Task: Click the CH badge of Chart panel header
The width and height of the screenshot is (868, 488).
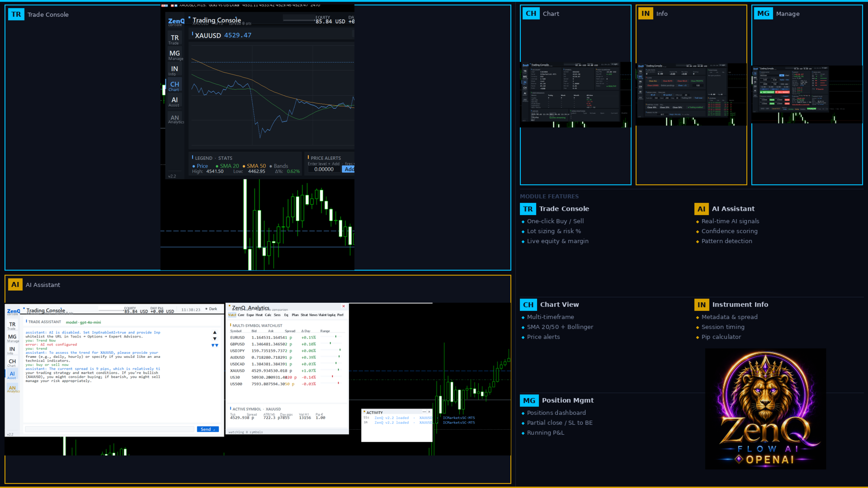Action: click(x=531, y=14)
